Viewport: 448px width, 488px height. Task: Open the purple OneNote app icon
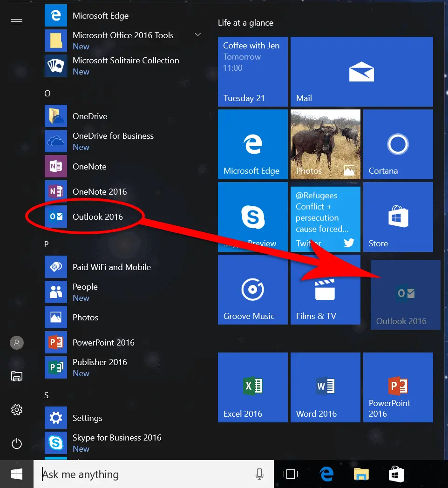(56, 167)
